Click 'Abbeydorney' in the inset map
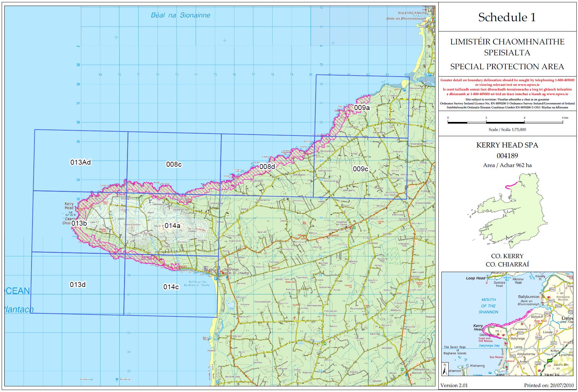Image resolution: width=578 pixels, height=392 pixels. (x=526, y=354)
